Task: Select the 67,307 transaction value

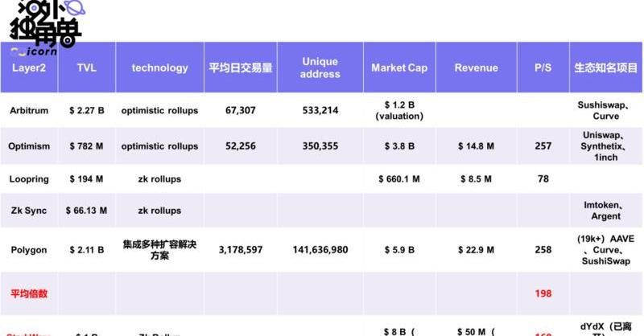Action: pyautogui.click(x=240, y=110)
